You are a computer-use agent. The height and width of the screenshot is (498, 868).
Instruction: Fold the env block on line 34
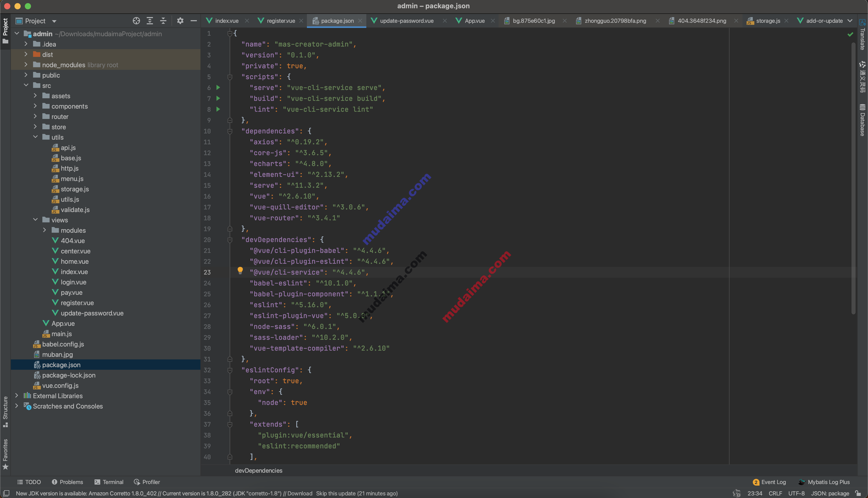230,392
